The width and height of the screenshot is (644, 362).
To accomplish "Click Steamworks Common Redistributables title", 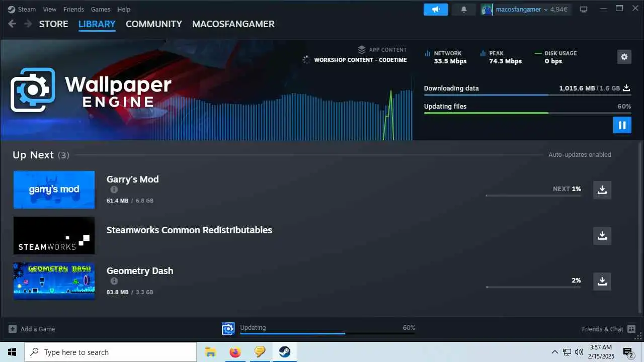I will tap(189, 230).
